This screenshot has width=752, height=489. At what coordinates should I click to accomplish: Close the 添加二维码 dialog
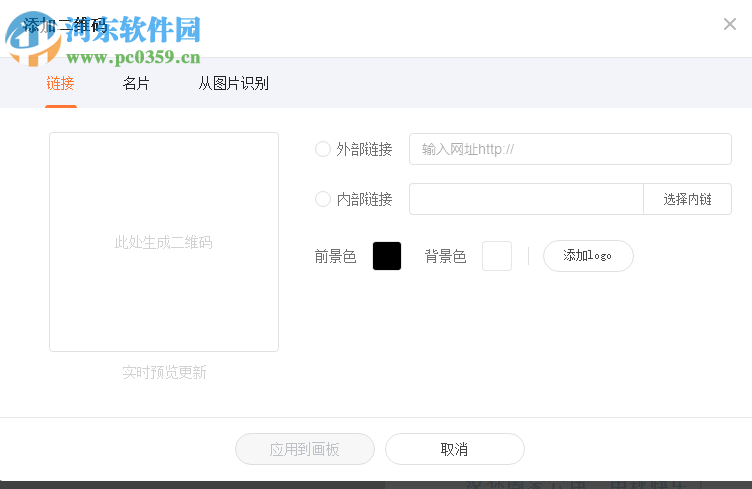pos(729,24)
